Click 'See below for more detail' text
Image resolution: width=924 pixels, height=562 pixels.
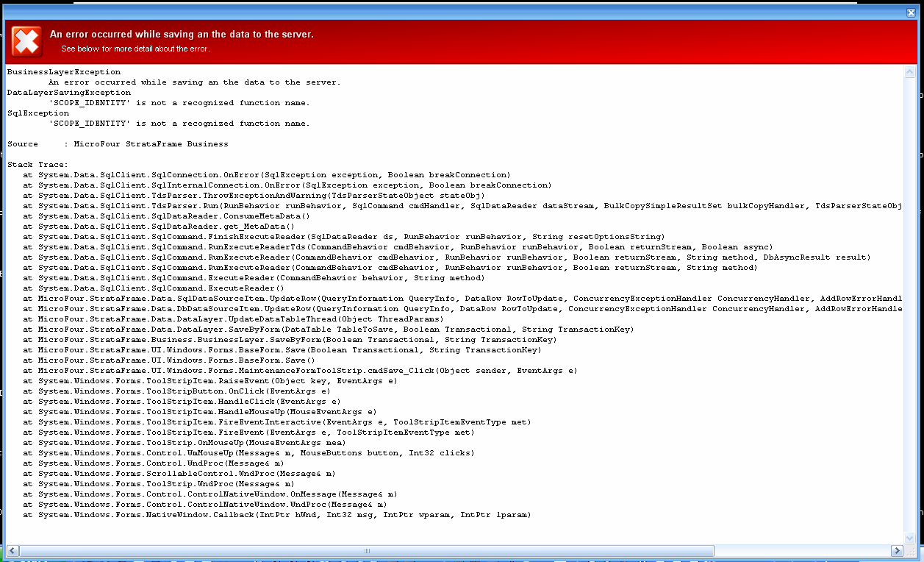tap(135, 49)
